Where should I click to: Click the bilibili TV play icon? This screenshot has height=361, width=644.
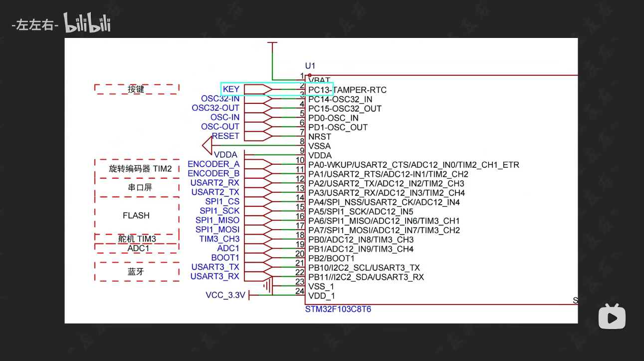click(x=612, y=317)
